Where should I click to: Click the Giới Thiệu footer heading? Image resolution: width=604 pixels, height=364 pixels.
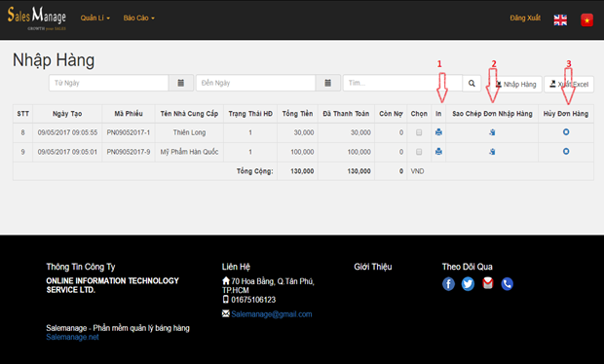(373, 267)
